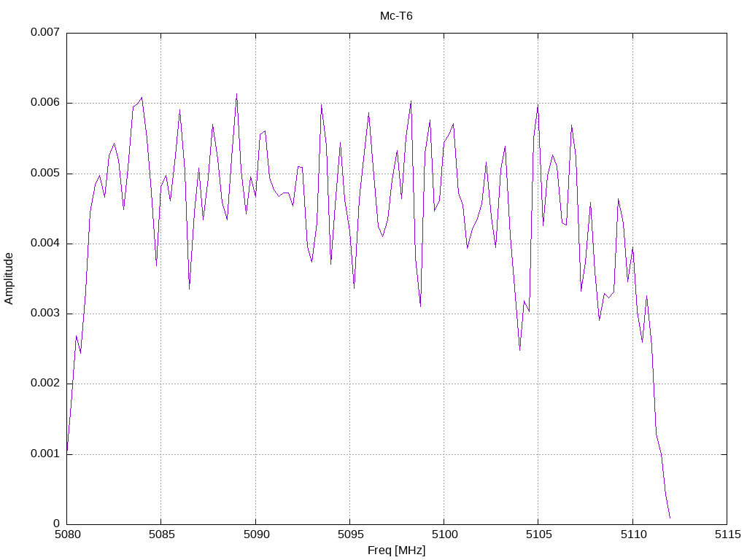Click the 5105 x-axis tick label

coord(539,534)
